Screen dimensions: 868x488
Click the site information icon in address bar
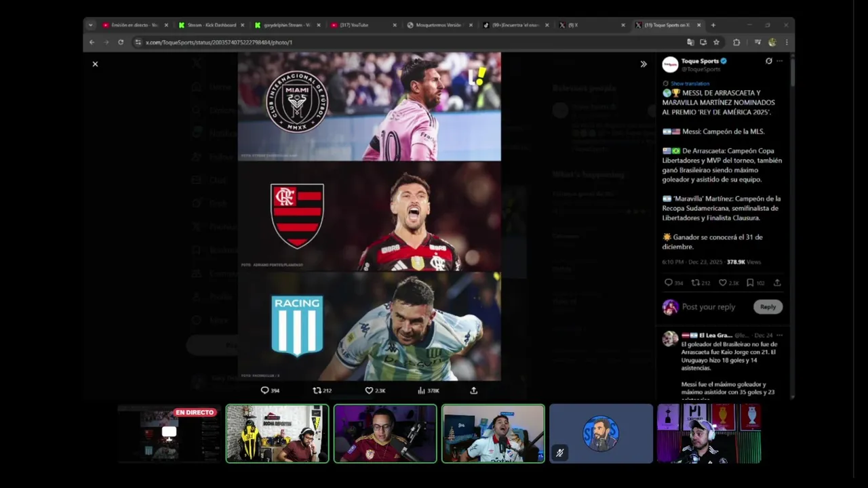(138, 42)
